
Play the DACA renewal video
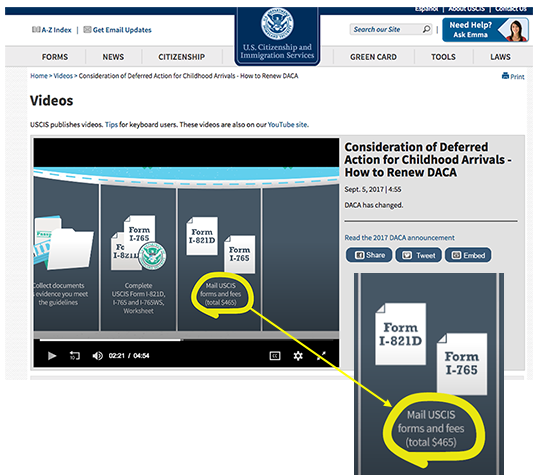(52, 356)
